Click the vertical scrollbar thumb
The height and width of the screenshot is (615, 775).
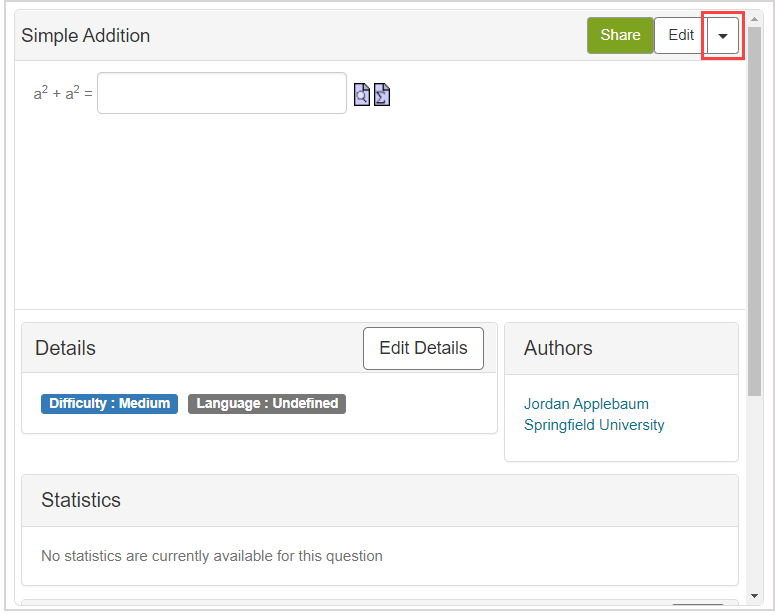coord(754,210)
